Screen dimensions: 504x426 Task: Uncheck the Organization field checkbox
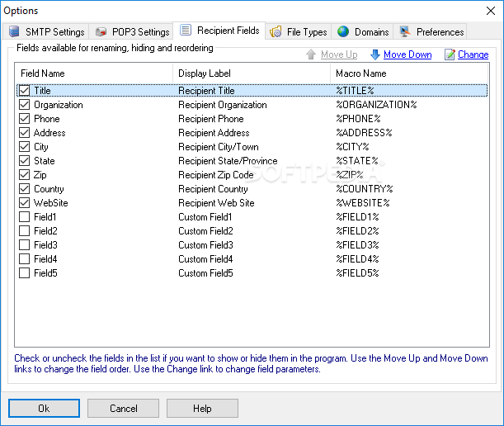coord(25,105)
